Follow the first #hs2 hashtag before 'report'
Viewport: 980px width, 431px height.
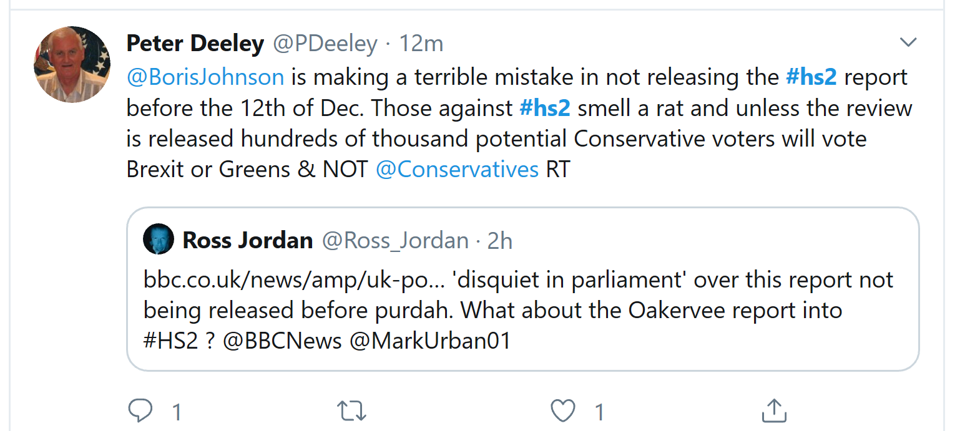(811, 77)
